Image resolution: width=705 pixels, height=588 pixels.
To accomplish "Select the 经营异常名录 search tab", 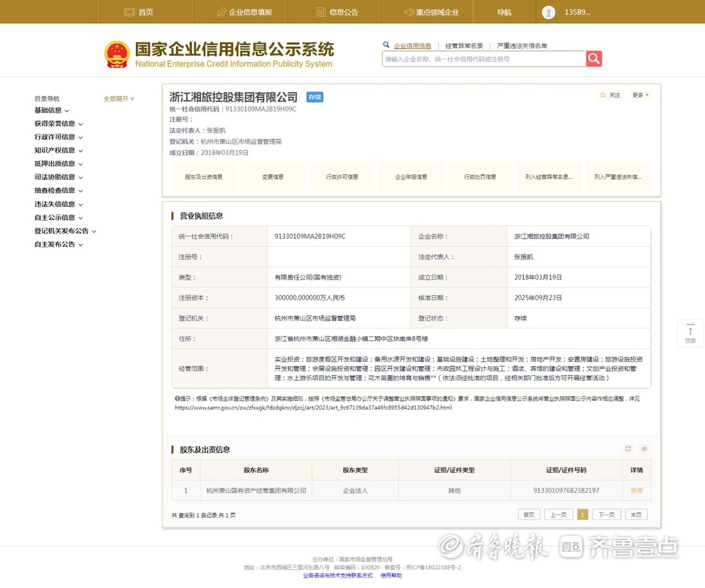I will tap(464, 46).
